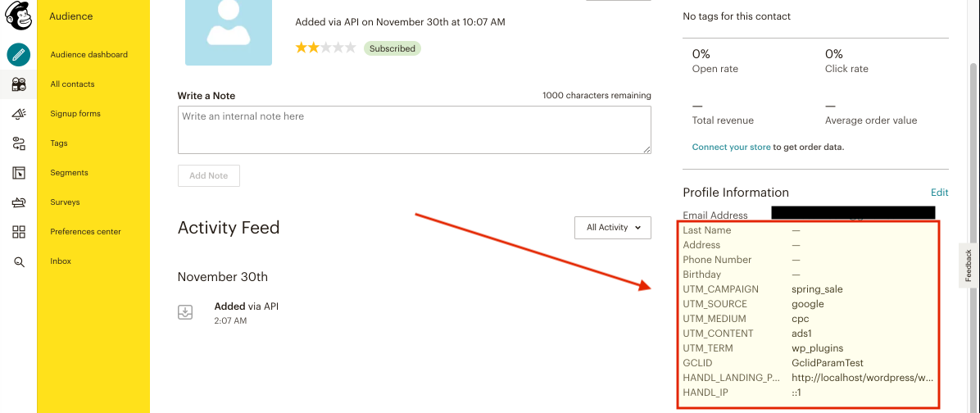980x413 pixels.
Task: Click the Mailchimp Freddie logo
Action: (18, 16)
